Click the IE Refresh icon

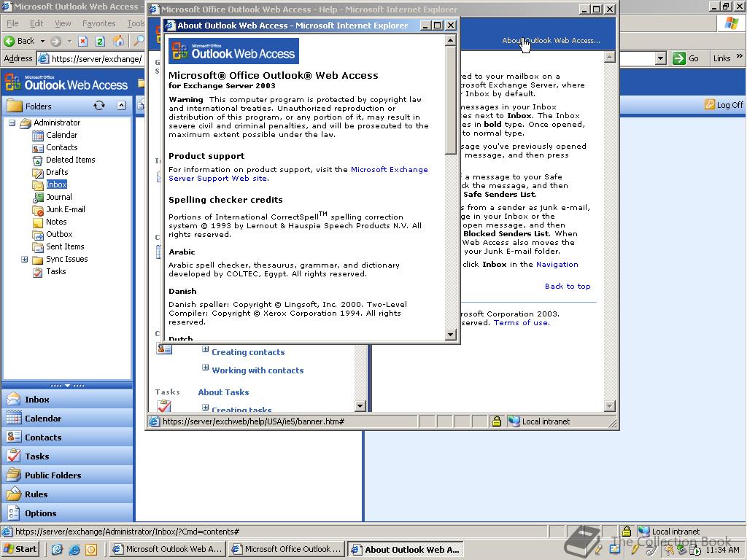coord(100,41)
